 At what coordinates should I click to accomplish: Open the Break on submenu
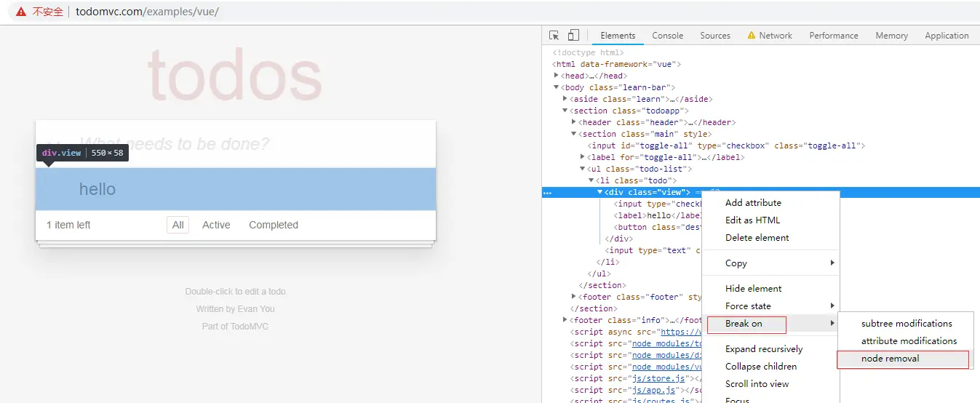(x=770, y=324)
